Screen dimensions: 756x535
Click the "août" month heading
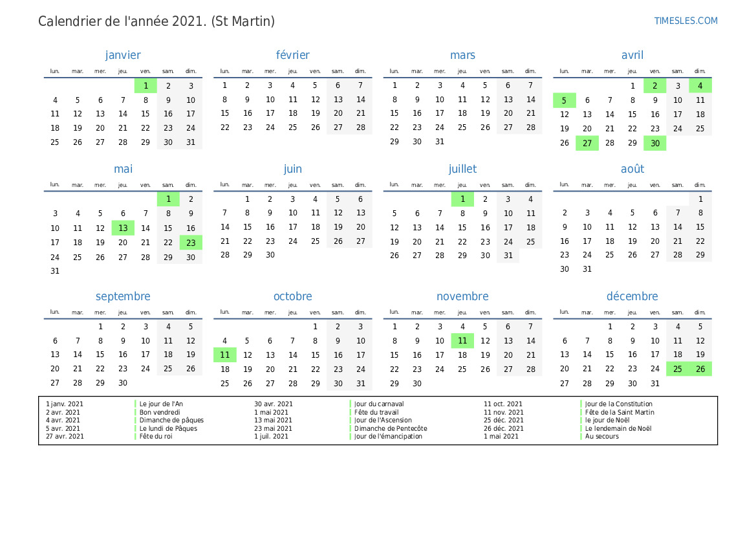632,169
